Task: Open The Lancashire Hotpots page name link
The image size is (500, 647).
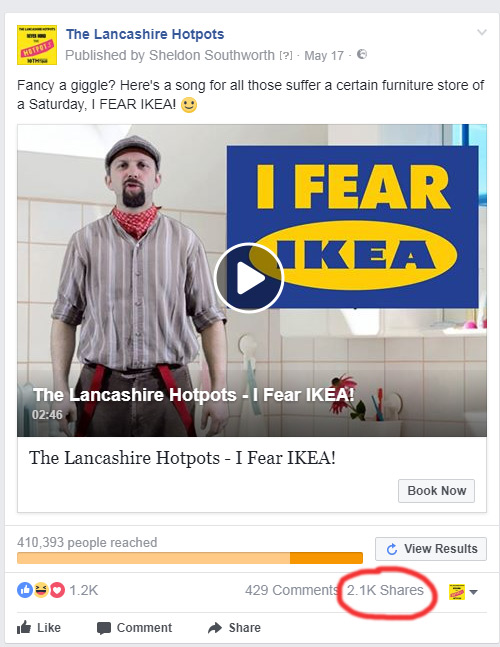Action: pos(145,34)
